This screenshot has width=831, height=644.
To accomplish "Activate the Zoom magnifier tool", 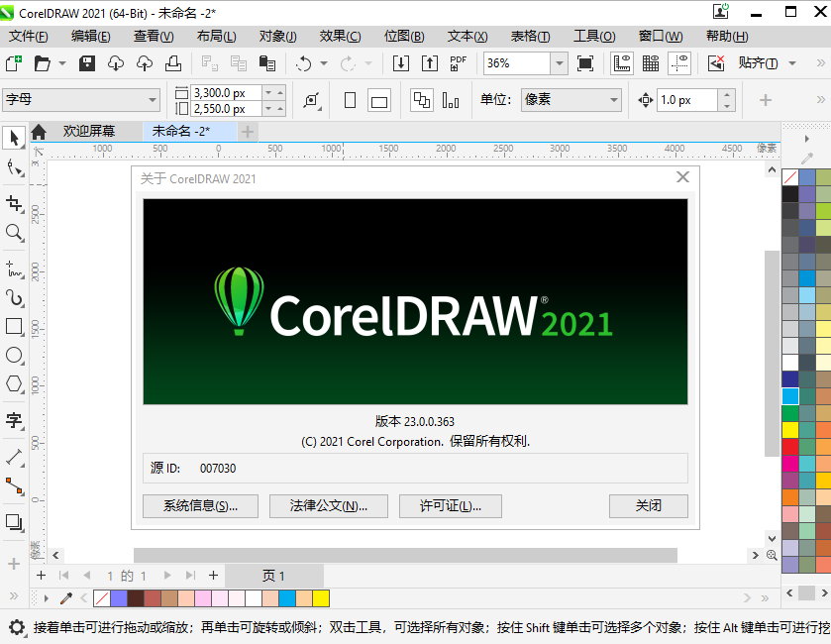I will click(14, 232).
